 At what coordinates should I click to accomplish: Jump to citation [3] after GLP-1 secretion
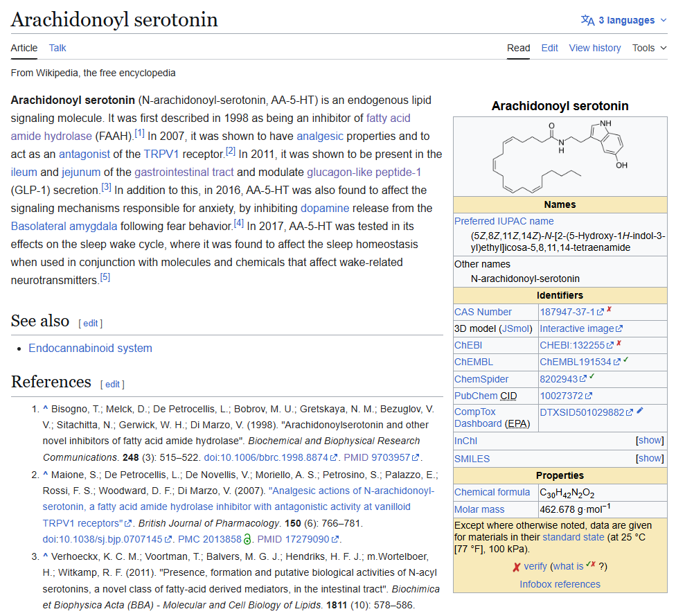point(106,187)
